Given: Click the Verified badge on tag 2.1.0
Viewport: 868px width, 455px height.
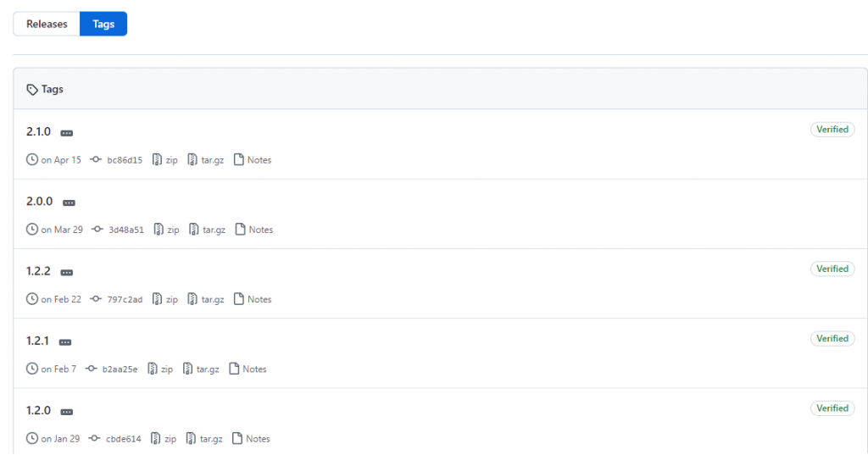Looking at the screenshot, I should (832, 130).
